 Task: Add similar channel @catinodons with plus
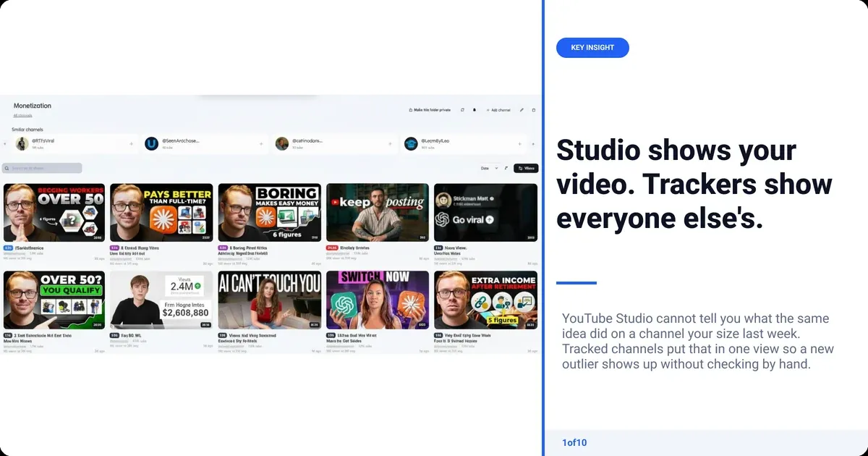click(x=391, y=144)
